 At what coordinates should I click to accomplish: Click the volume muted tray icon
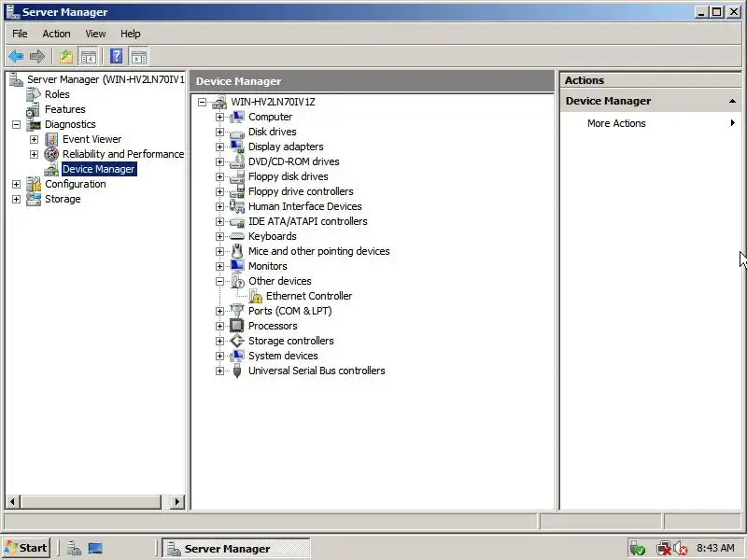coord(681,549)
